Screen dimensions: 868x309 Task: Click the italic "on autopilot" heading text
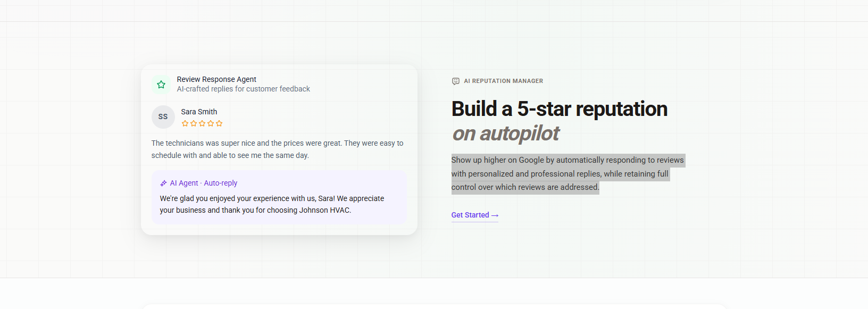[505, 133]
